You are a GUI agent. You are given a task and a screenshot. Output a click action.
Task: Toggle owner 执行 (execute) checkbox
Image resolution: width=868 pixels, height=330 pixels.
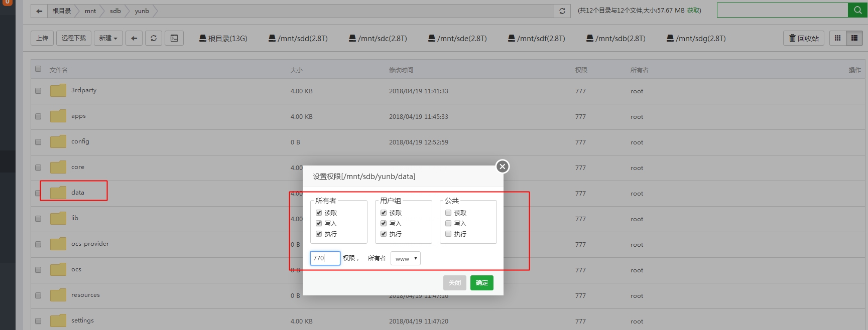319,234
